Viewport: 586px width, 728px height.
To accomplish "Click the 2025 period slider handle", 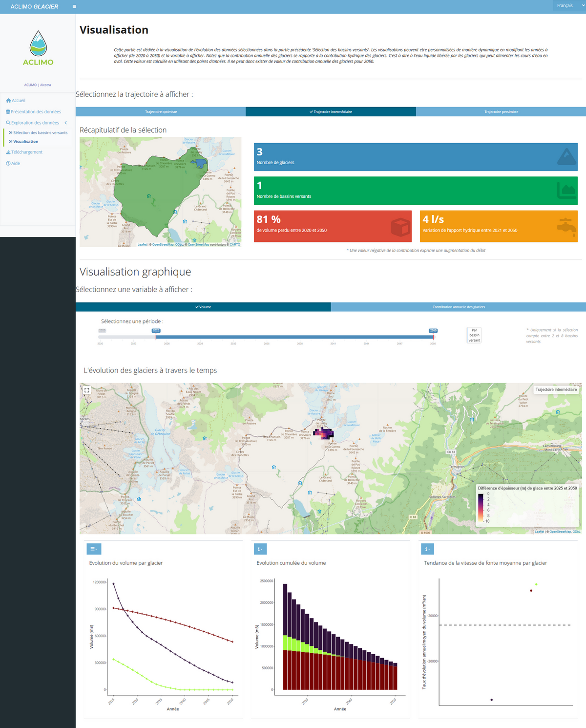I will [x=156, y=336].
